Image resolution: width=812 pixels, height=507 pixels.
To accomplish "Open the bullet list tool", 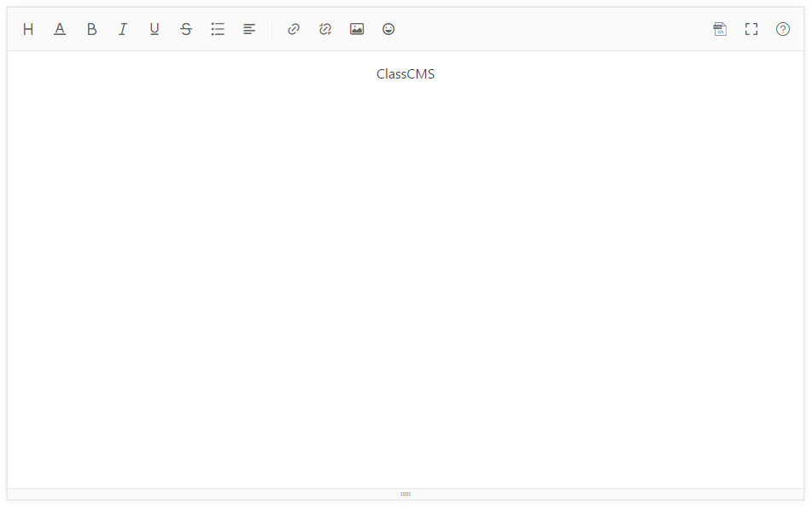I will click(218, 29).
